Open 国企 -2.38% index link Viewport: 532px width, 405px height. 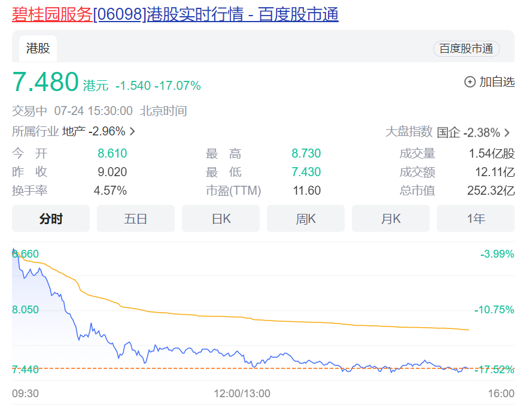(469, 132)
